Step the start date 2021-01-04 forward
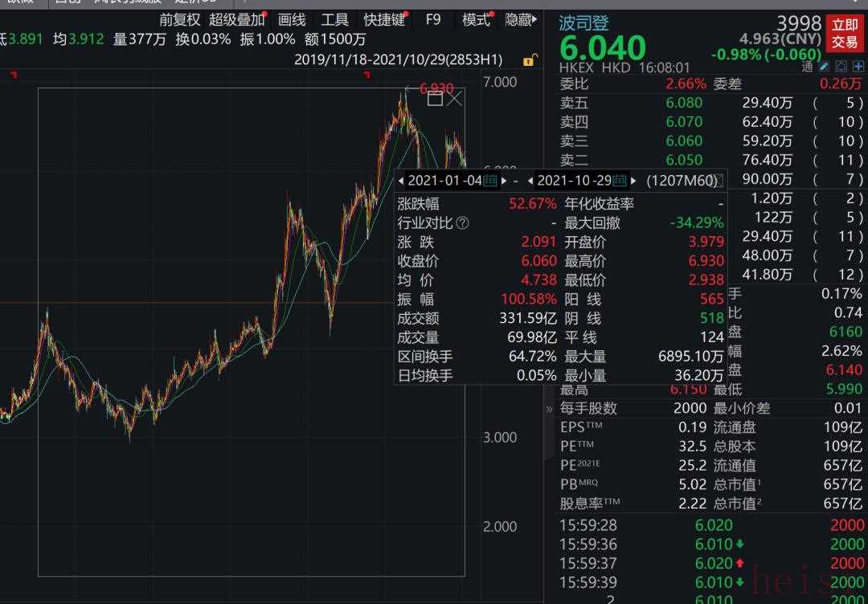Viewport: 868px width, 604px height. [504, 180]
